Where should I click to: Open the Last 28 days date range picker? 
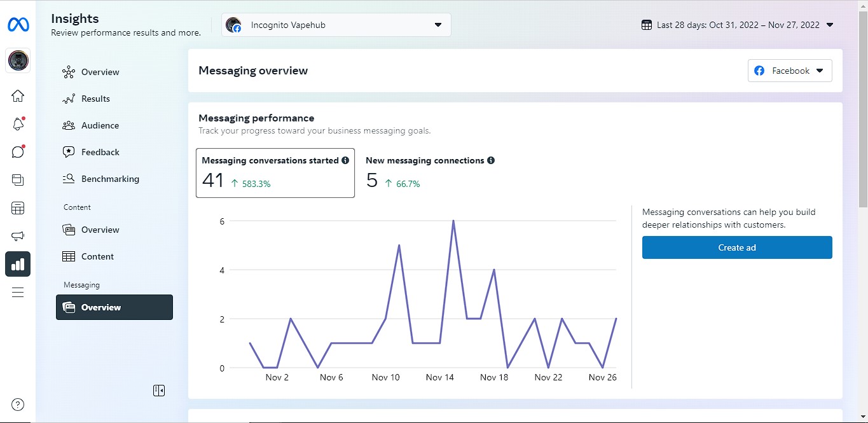tap(738, 25)
